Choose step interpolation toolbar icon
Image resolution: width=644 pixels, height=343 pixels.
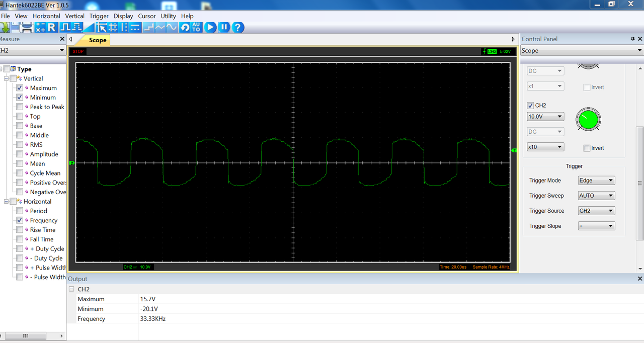click(x=149, y=27)
